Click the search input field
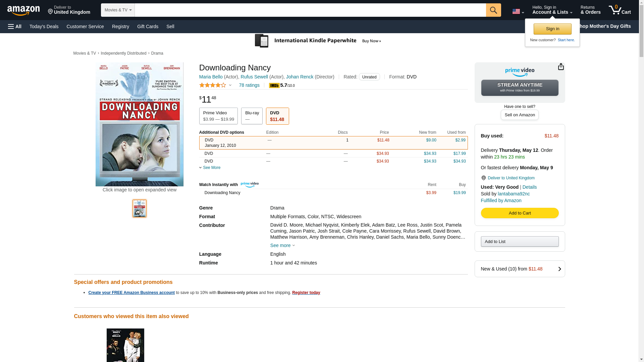 [310, 10]
